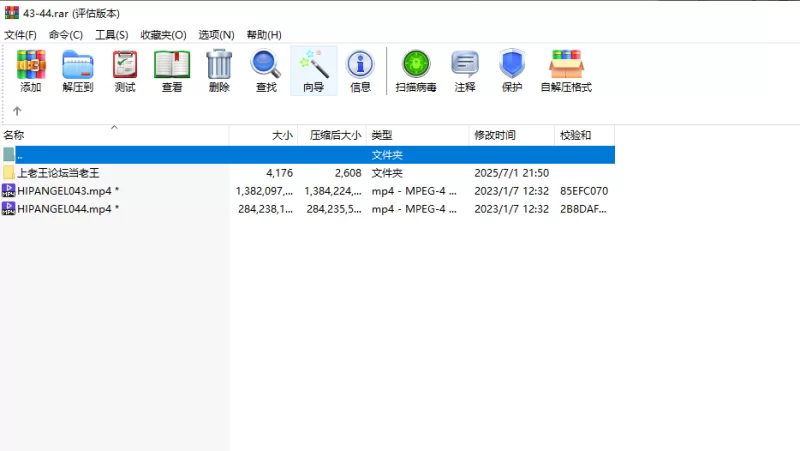Click the 保护 (Protect) shield icon
Image resolution: width=800 pixels, height=451 pixels.
tap(512, 64)
